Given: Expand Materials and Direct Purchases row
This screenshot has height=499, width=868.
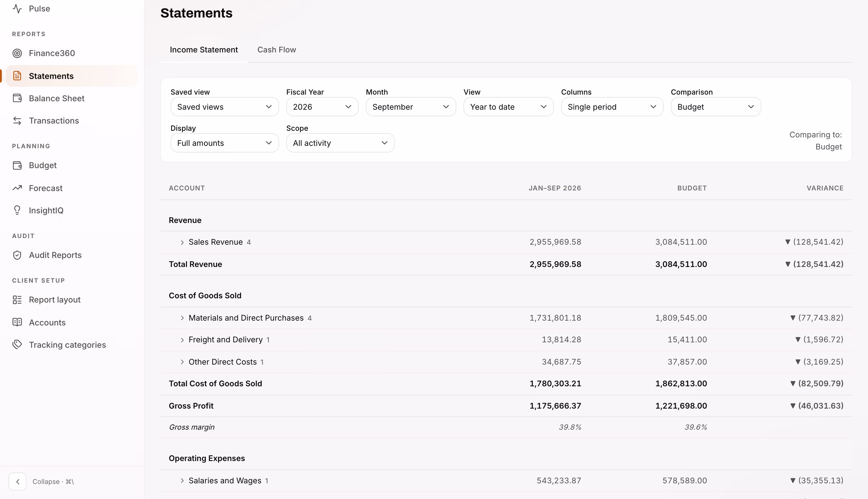Looking at the screenshot, I should (x=182, y=318).
